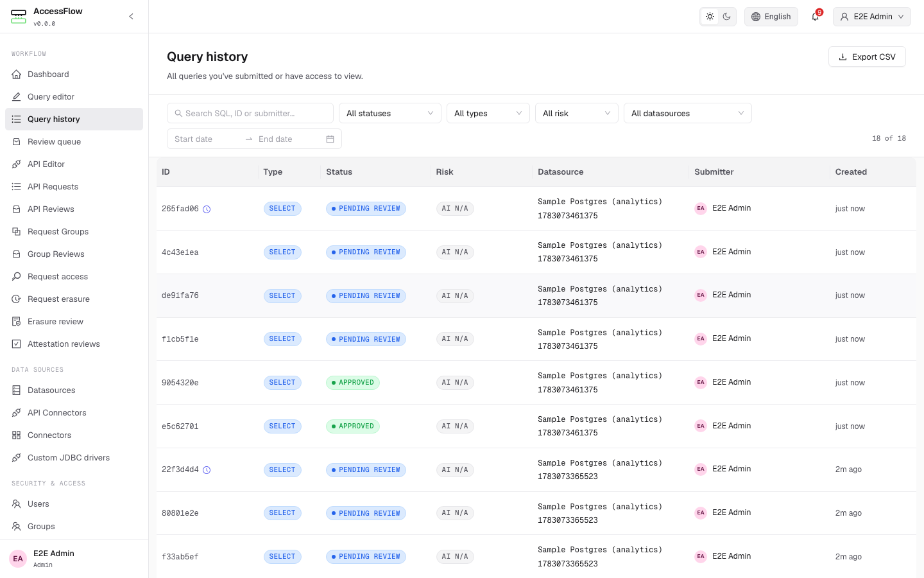Select Query history in sidebar
Image resolution: width=924 pixels, height=578 pixels.
point(74,119)
